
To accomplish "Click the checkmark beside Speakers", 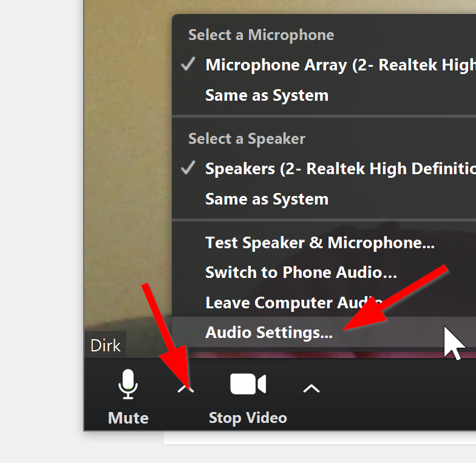I will tap(188, 168).
